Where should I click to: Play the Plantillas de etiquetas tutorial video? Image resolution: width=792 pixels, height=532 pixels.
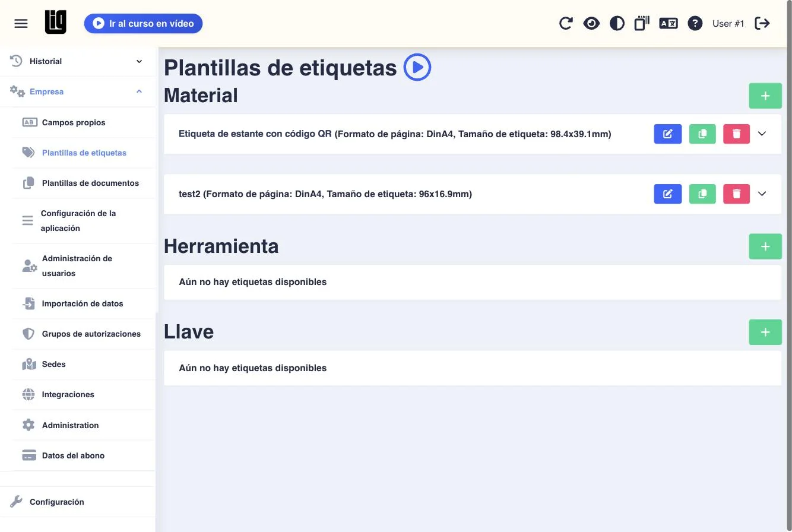pyautogui.click(x=417, y=67)
